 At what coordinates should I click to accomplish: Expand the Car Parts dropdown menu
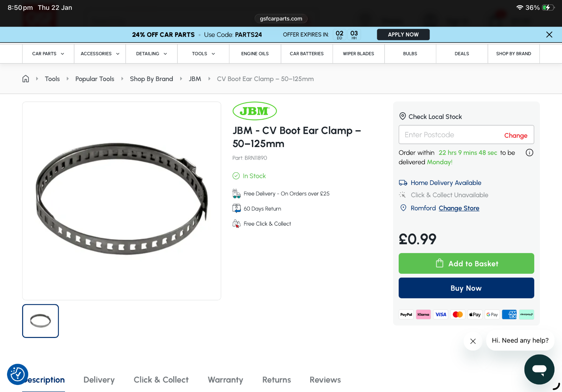tap(48, 54)
